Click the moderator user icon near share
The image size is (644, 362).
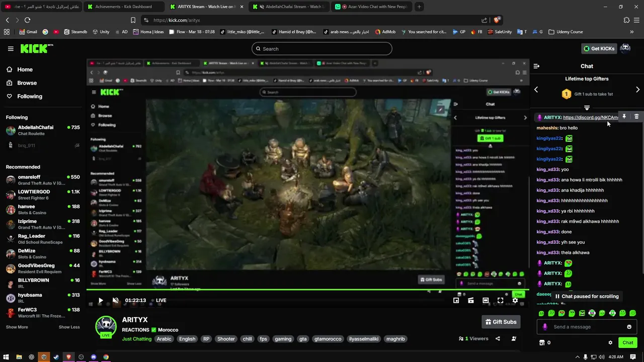coord(514,339)
